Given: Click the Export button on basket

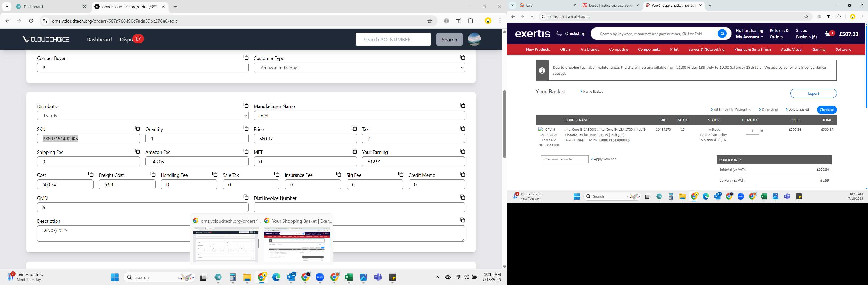Looking at the screenshot, I should pyautogui.click(x=813, y=93).
